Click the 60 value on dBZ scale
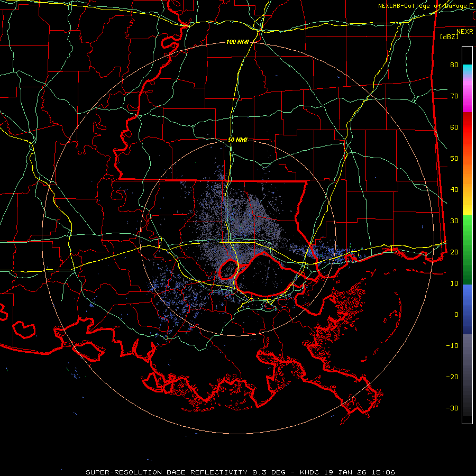The image size is (476, 476). click(454, 127)
